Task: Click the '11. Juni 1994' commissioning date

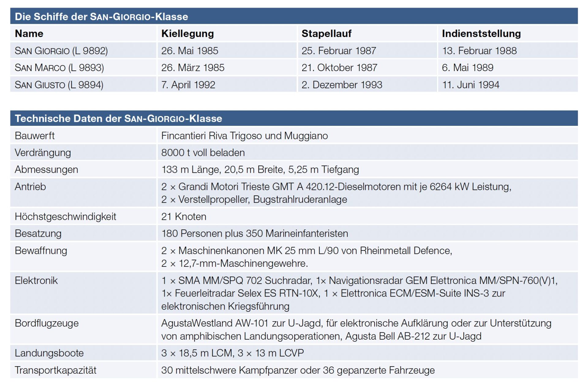Action: coord(470,85)
